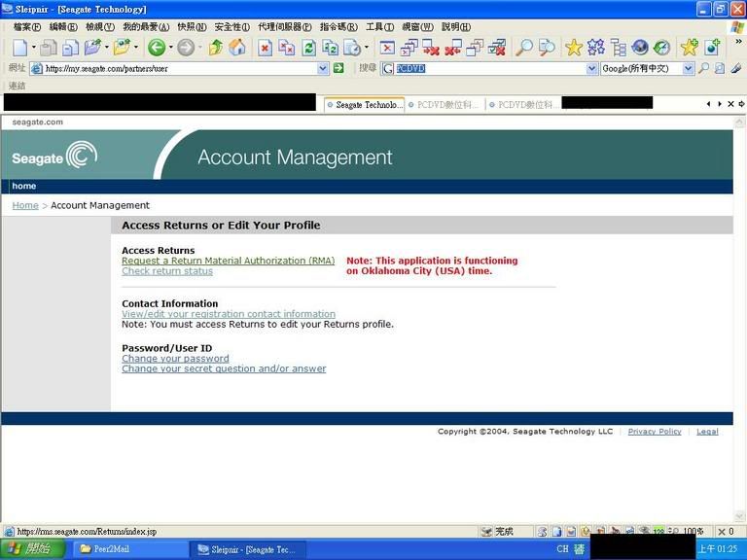
Task: Click the multiple blue stars icon
Action: 596,48
